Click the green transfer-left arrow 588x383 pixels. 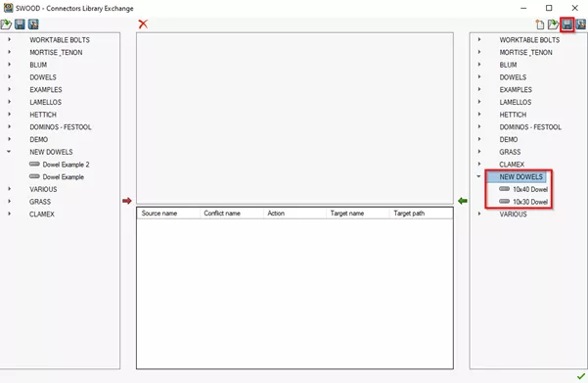(463, 201)
